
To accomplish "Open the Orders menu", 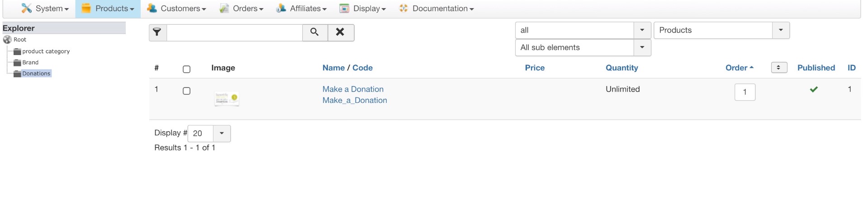I will pyautogui.click(x=242, y=9).
